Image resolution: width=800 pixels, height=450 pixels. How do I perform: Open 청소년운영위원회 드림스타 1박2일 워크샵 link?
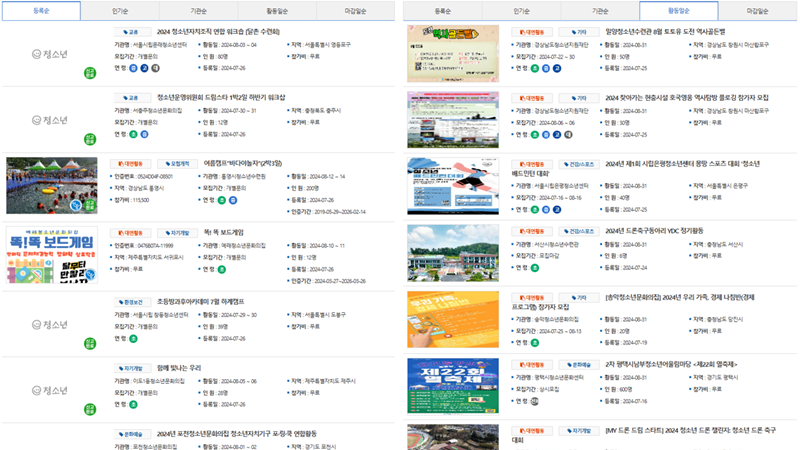(x=221, y=97)
